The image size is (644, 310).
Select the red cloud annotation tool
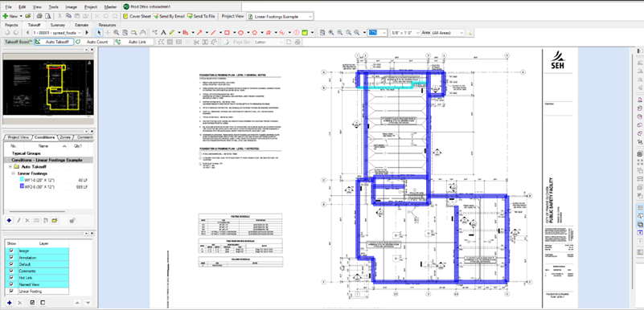pos(269,32)
